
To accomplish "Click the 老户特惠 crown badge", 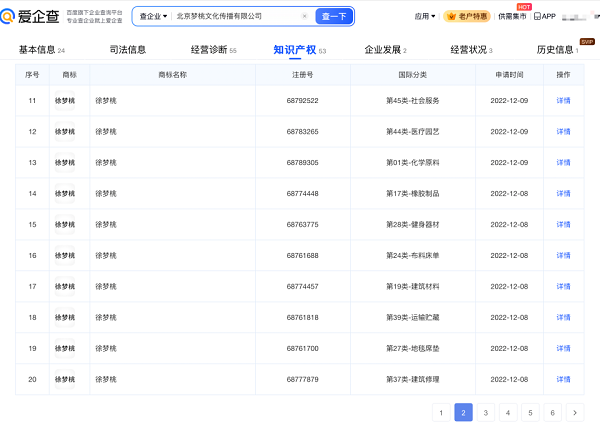I will (x=466, y=16).
